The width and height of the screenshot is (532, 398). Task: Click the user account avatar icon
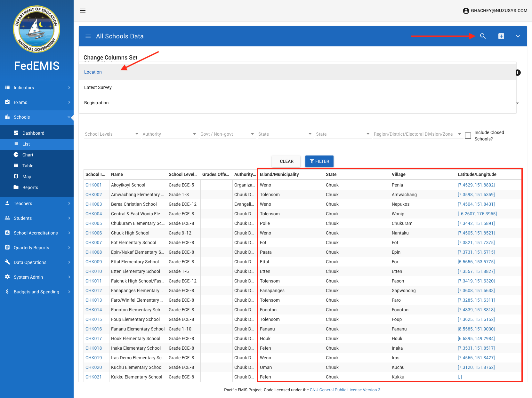(466, 11)
